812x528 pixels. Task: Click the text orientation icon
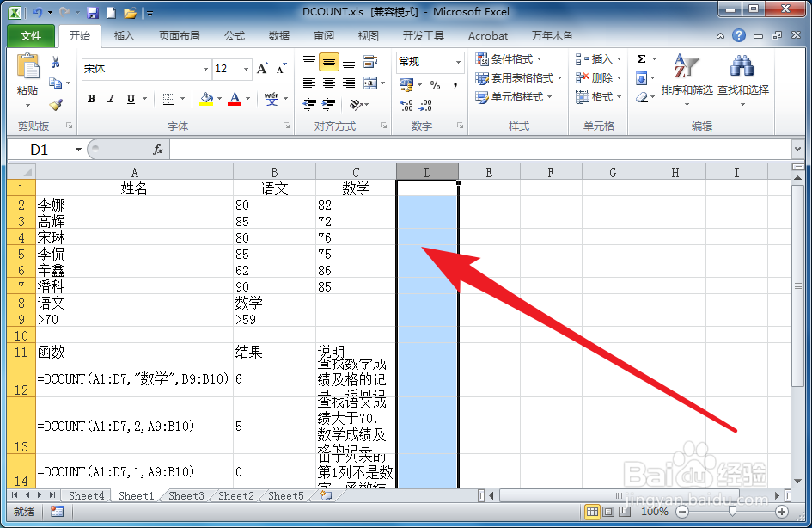pyautogui.click(x=356, y=105)
